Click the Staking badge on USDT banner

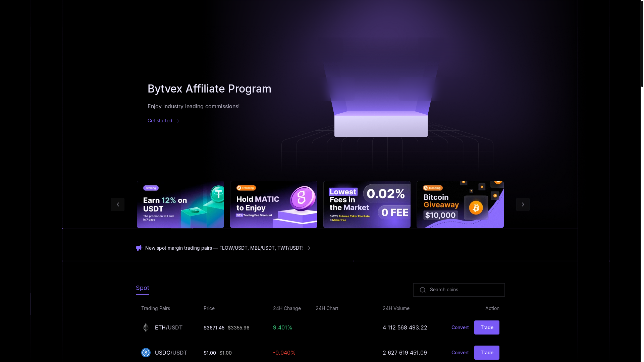151,188
